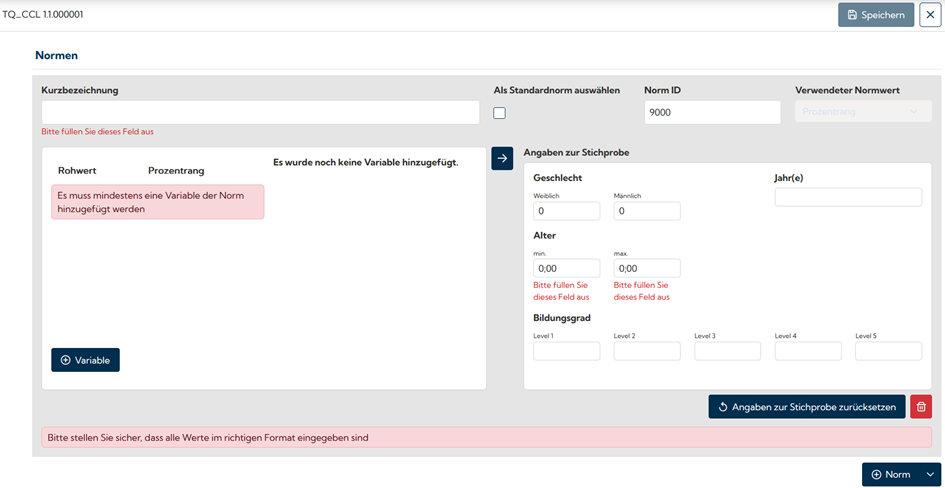Click the Jahr(e) input field
Image resolution: width=945 pixels, height=488 pixels.
point(848,197)
